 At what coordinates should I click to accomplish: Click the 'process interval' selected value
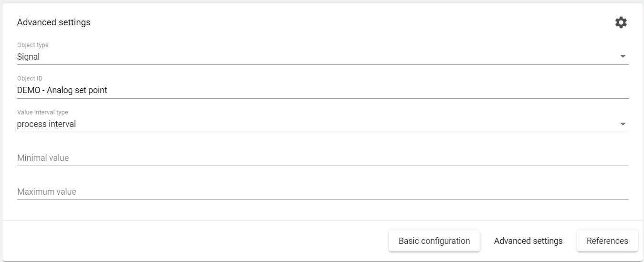click(46, 124)
